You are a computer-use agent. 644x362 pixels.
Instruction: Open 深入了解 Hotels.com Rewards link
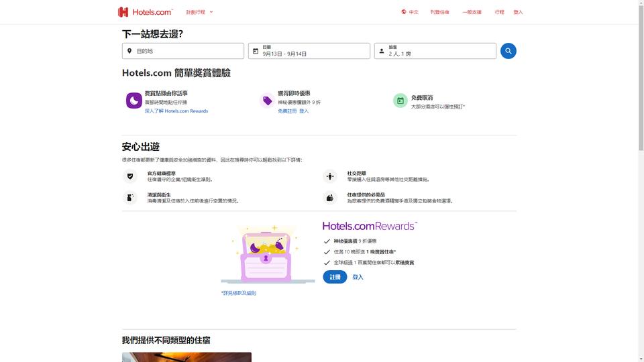176,111
